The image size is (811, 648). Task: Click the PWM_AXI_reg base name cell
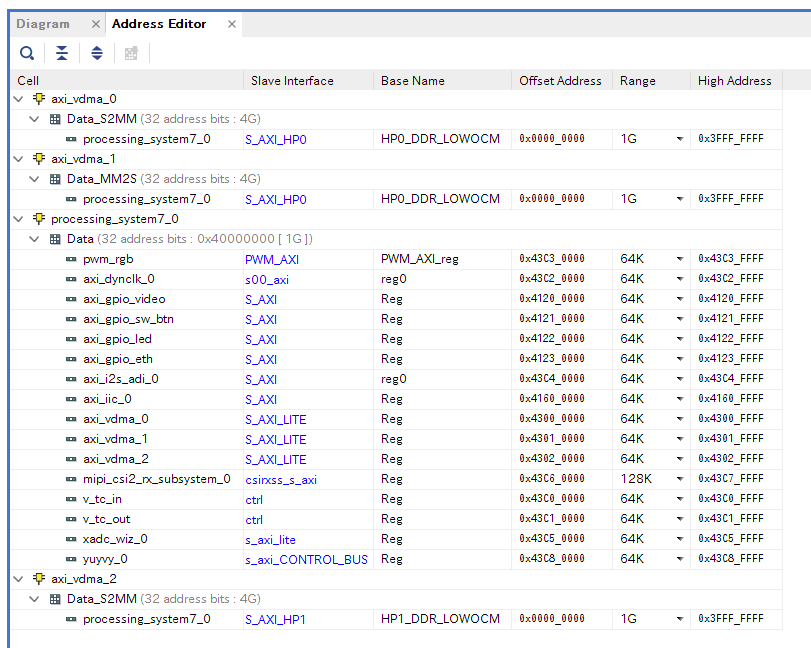[x=419, y=259]
